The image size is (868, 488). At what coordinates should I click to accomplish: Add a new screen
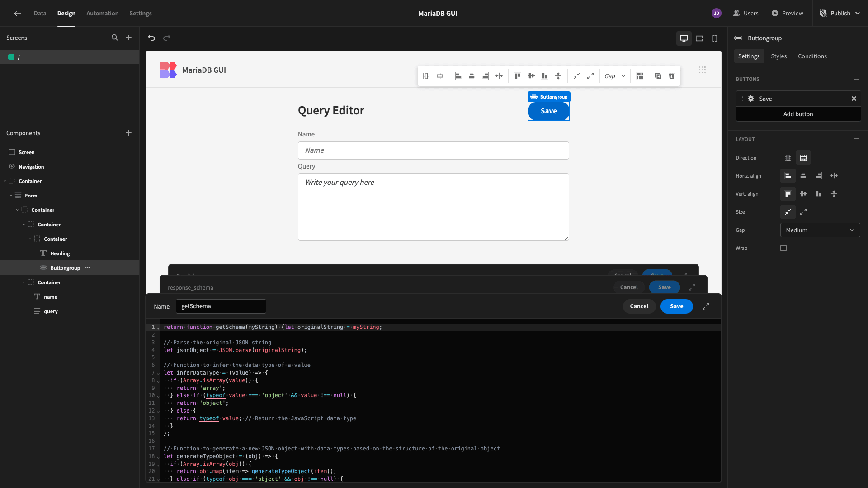point(129,38)
